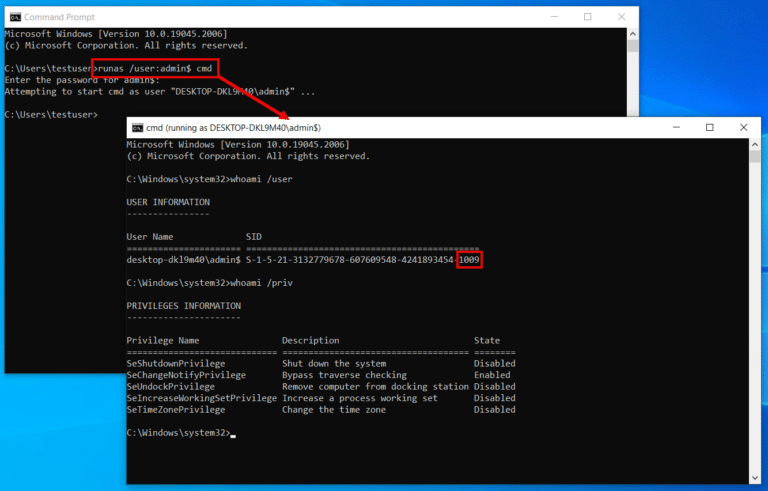Click the 'Change the time zone' description
Viewport: 768px width, 491px height.
[334, 410]
